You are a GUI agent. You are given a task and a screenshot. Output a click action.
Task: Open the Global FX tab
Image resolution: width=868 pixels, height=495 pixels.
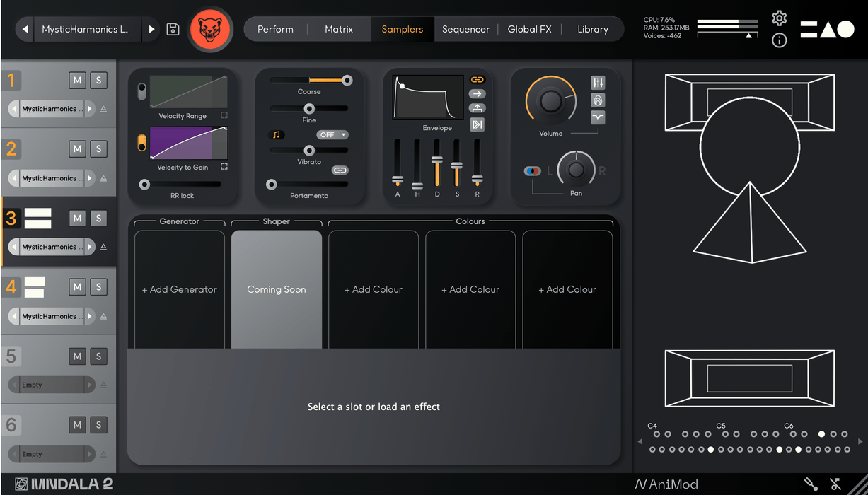click(529, 29)
